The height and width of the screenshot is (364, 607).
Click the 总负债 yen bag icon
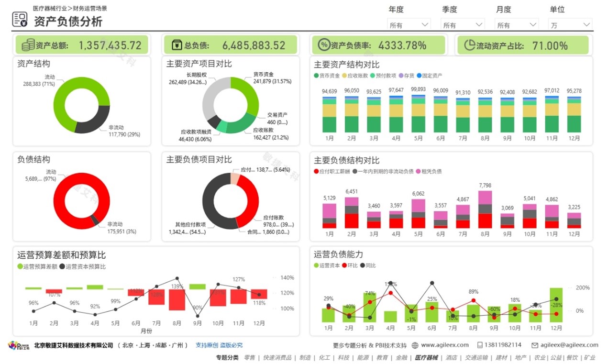coord(177,45)
